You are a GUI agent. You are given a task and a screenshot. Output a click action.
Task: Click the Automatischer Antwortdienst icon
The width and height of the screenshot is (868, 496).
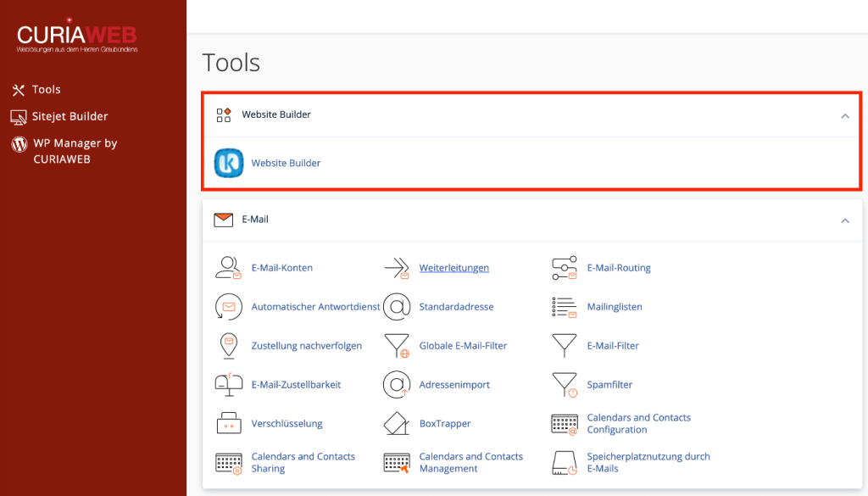229,307
